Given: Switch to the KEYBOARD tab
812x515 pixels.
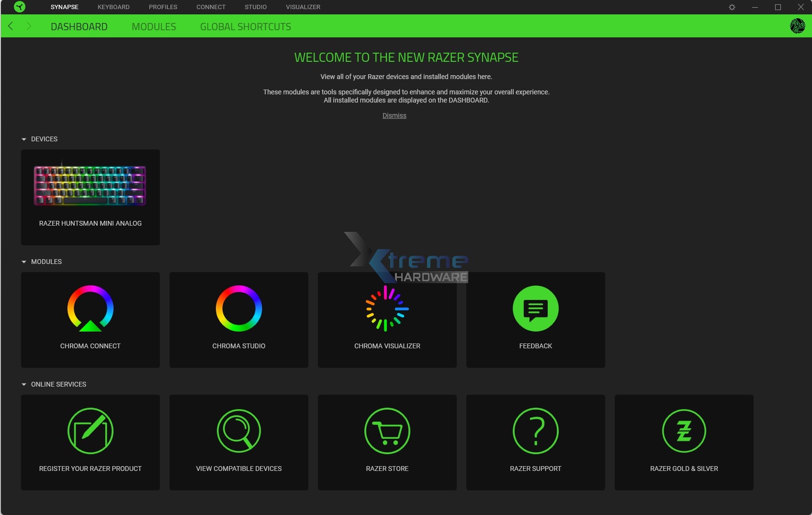Looking at the screenshot, I should (113, 7).
